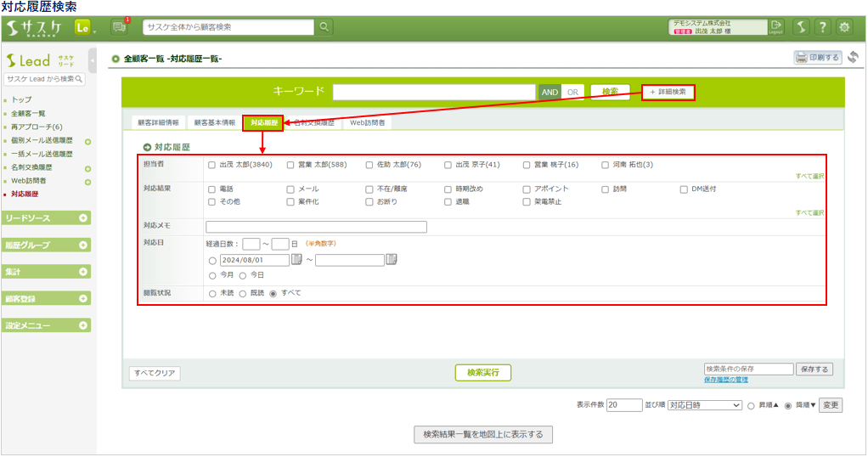Open the 保存履歴の管理 link

[725, 380]
